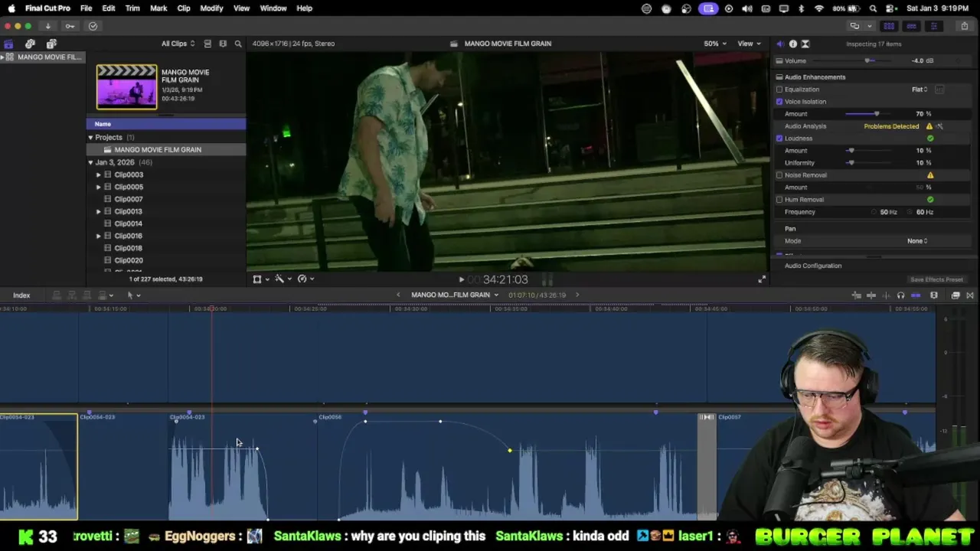The height and width of the screenshot is (551, 980).
Task: Open the All Clips filter dropdown
Action: (178, 44)
